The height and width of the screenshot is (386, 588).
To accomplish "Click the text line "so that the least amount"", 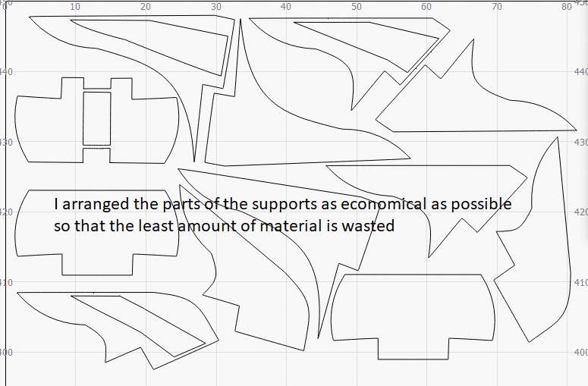I will click(x=224, y=225).
